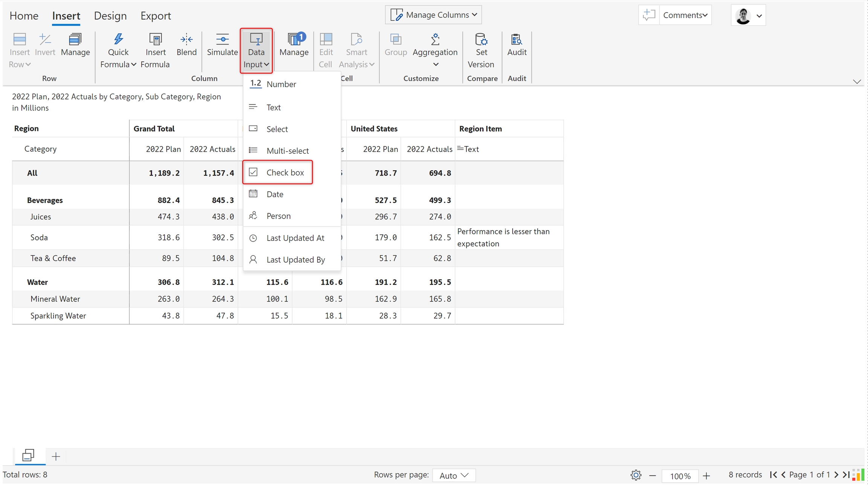
Task: Click the zoom in plus button
Action: point(706,476)
